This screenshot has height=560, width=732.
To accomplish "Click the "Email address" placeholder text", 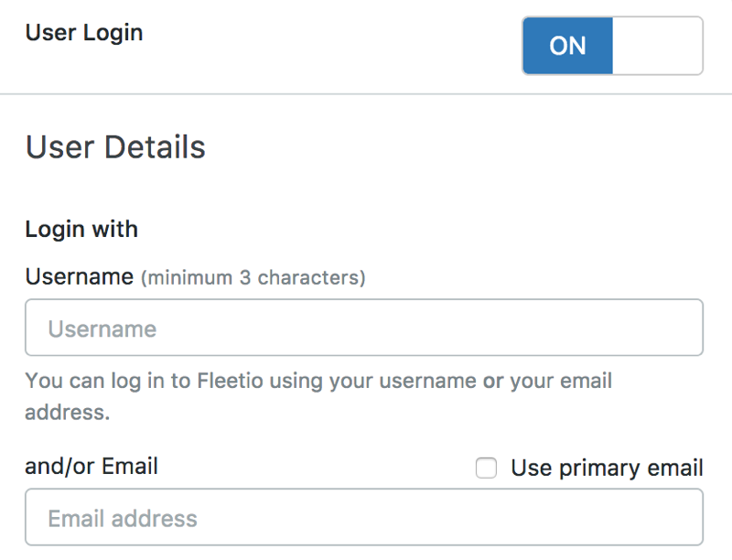I will point(123,519).
